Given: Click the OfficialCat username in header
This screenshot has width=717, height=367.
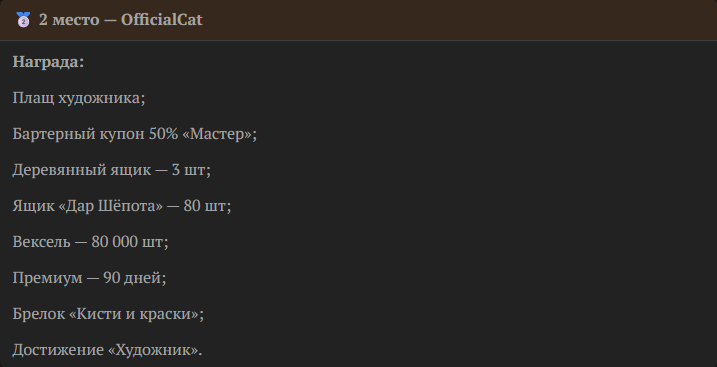Looking at the screenshot, I should coord(161,20).
